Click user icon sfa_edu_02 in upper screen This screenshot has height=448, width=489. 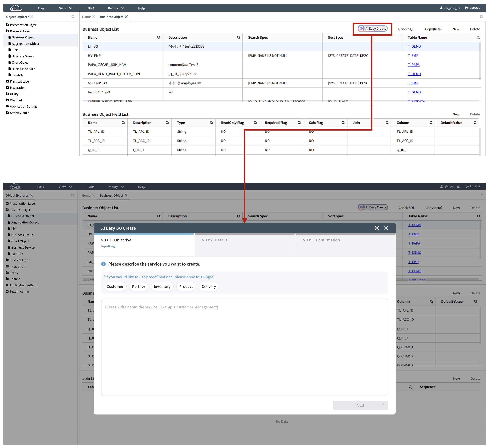[441, 8]
